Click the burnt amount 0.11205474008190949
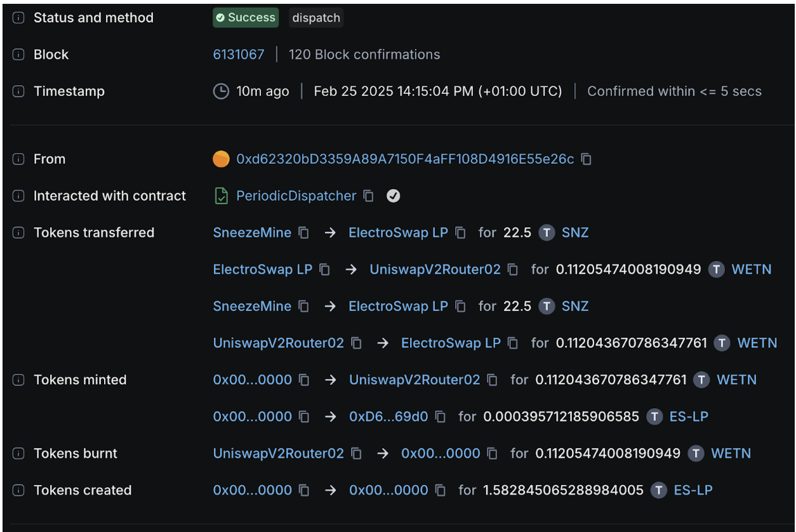Viewport: 796px width, 532px height. click(x=608, y=453)
